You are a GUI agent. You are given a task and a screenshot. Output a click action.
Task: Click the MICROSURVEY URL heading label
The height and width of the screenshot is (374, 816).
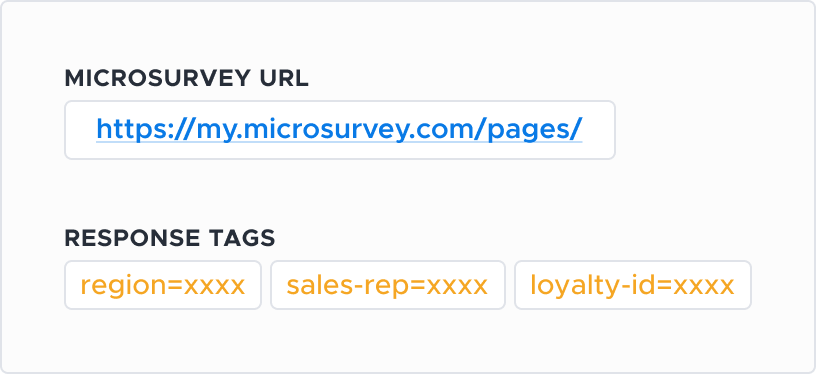(x=186, y=78)
